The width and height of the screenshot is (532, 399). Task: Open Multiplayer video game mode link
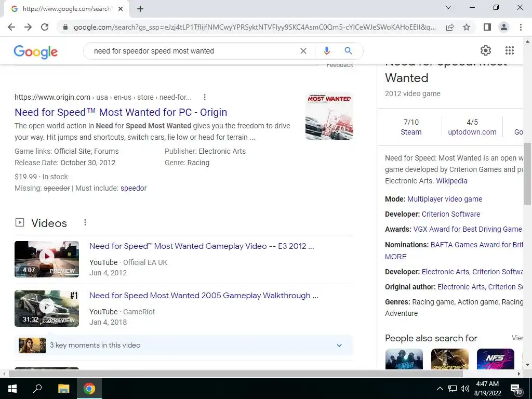445,199
